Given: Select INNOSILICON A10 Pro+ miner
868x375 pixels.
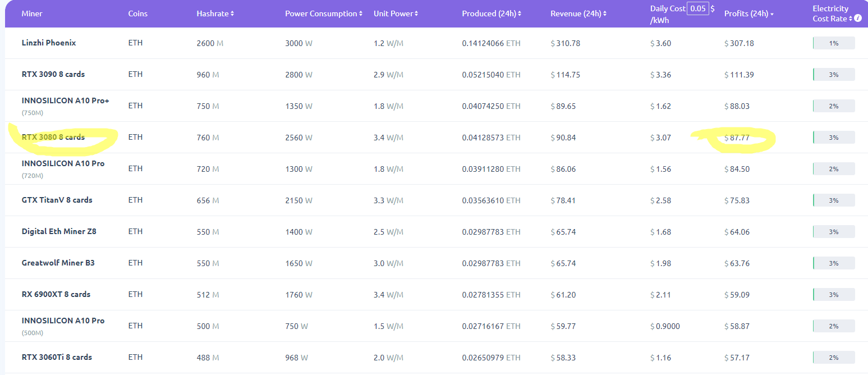Looking at the screenshot, I should coord(66,101).
